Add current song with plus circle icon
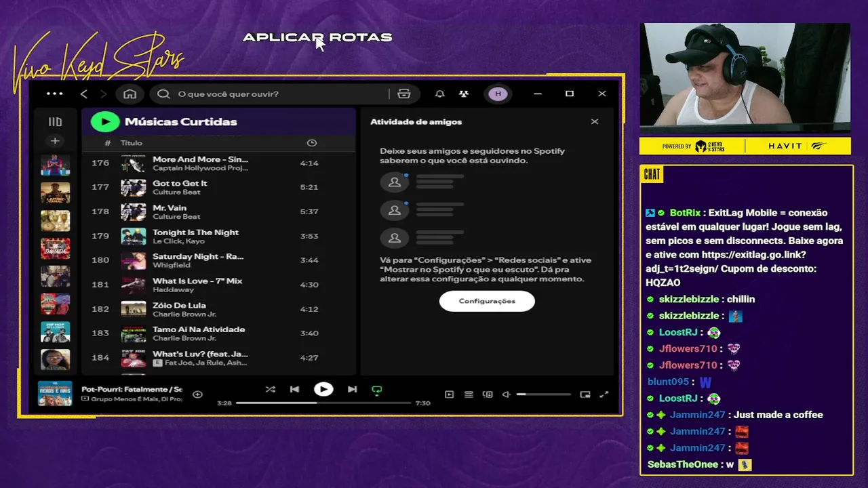The image size is (868, 488). (197, 394)
